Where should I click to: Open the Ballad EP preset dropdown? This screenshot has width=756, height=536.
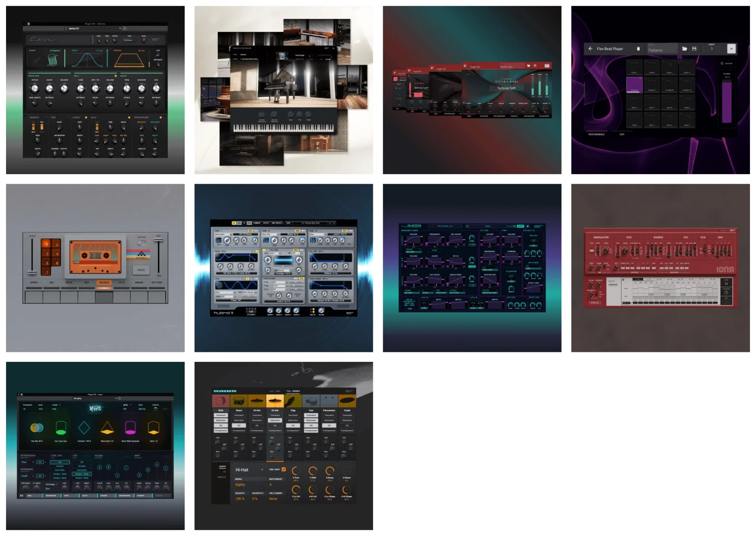pyautogui.click(x=94, y=29)
